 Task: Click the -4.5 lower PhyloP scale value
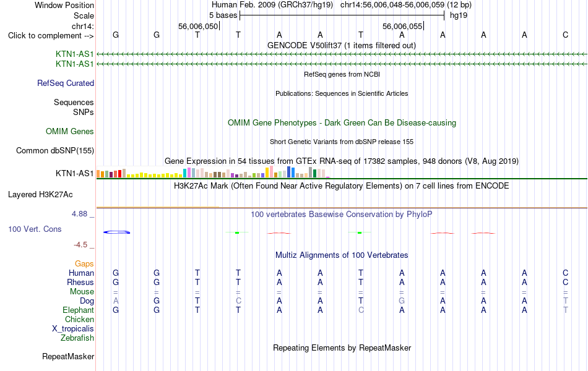click(80, 245)
